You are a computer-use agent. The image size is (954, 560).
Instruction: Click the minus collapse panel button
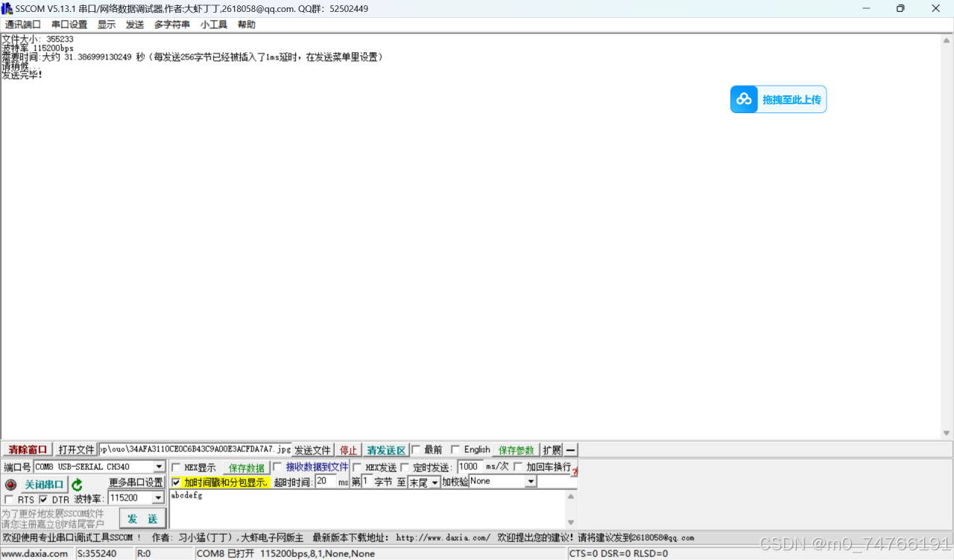pos(570,450)
